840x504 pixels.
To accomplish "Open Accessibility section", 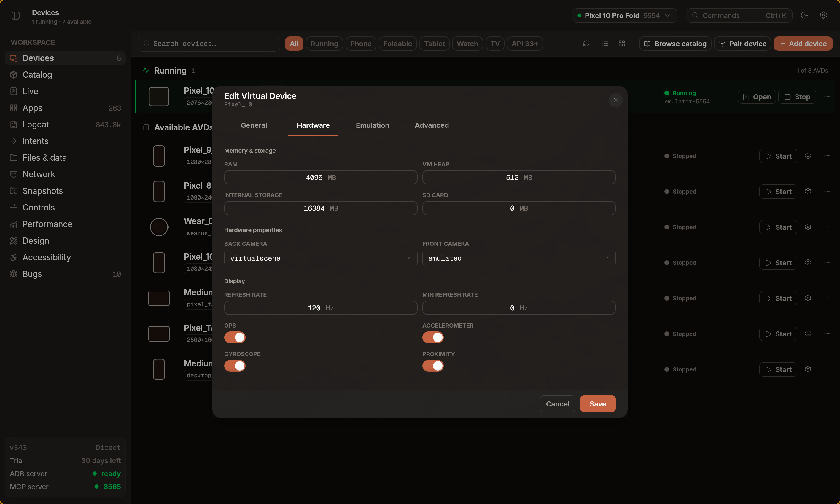I will pos(65,257).
